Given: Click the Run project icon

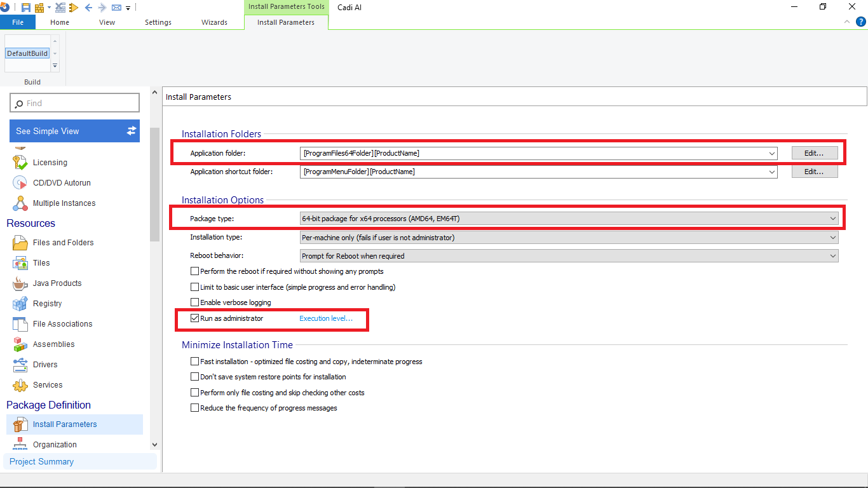Looking at the screenshot, I should [73, 8].
